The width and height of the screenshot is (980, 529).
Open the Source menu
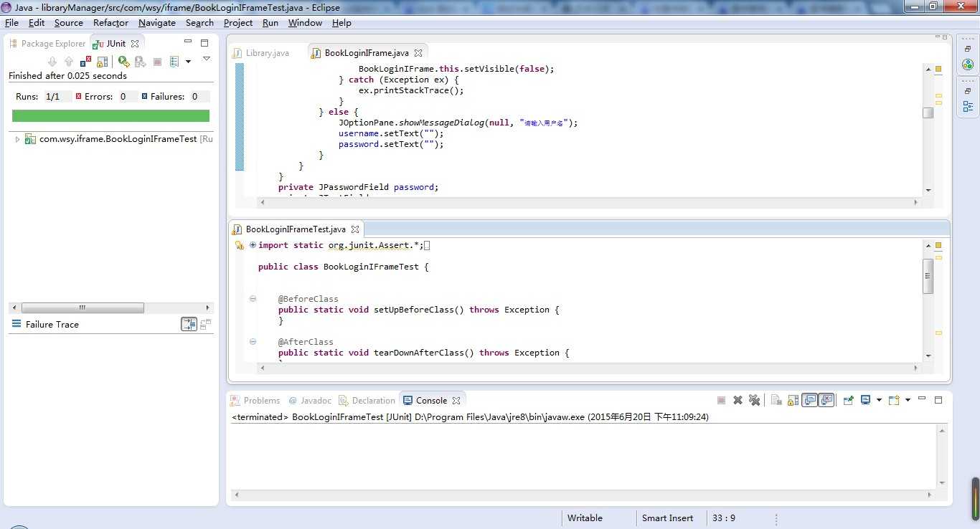click(x=69, y=22)
